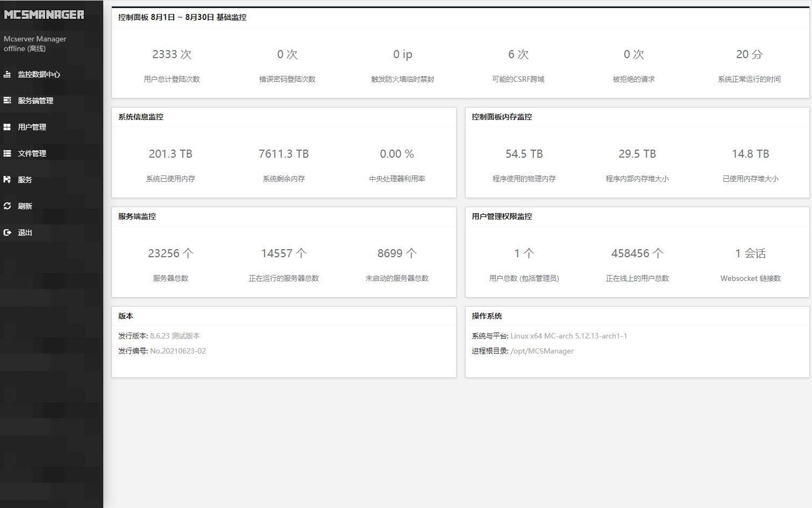The width and height of the screenshot is (812, 508).
Task: Click the 54.5 TB physical memory value
Action: (x=524, y=154)
